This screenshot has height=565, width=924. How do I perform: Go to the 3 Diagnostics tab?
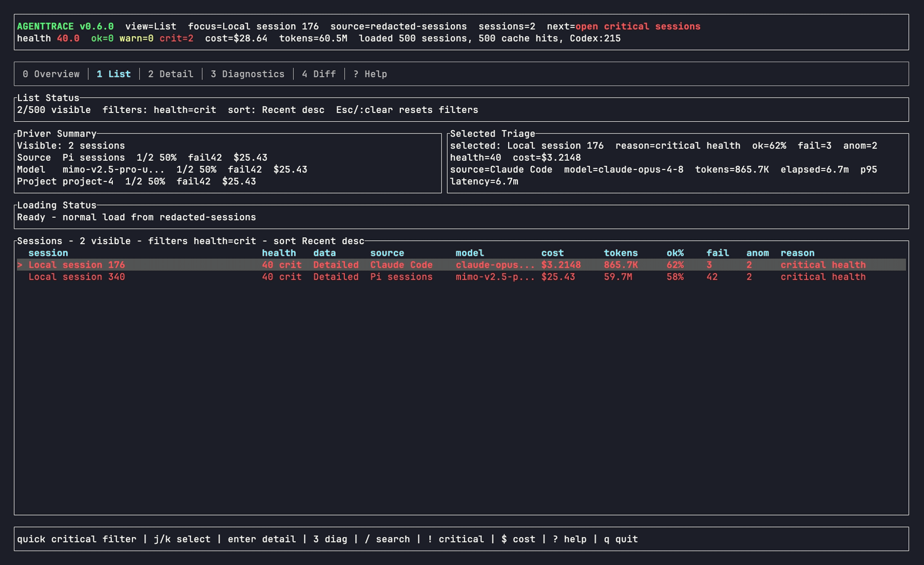pyautogui.click(x=247, y=74)
